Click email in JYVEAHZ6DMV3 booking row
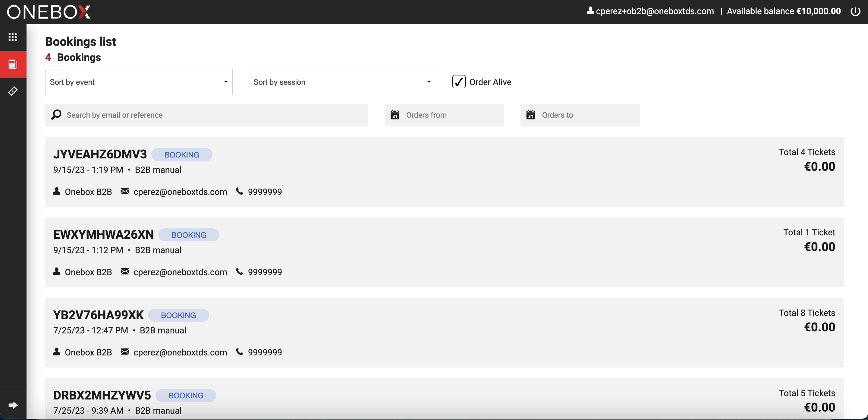This screenshot has height=420, width=868. pyautogui.click(x=180, y=192)
